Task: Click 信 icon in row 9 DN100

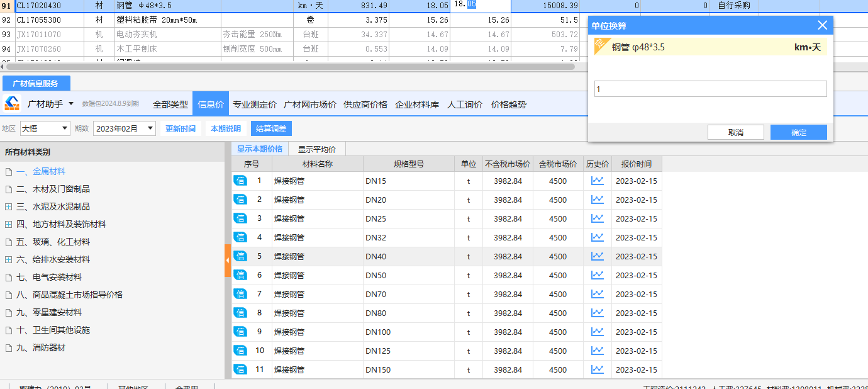Action: (x=240, y=332)
